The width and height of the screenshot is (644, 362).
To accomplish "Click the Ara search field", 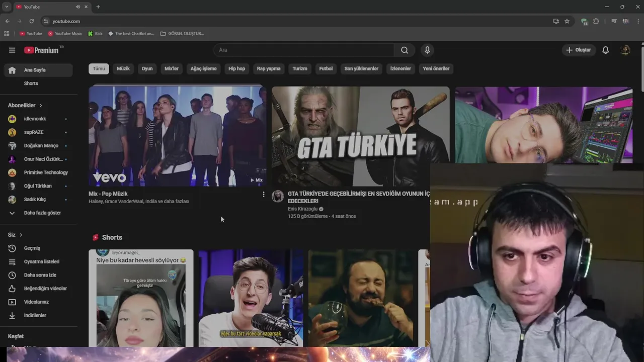I will [304, 50].
